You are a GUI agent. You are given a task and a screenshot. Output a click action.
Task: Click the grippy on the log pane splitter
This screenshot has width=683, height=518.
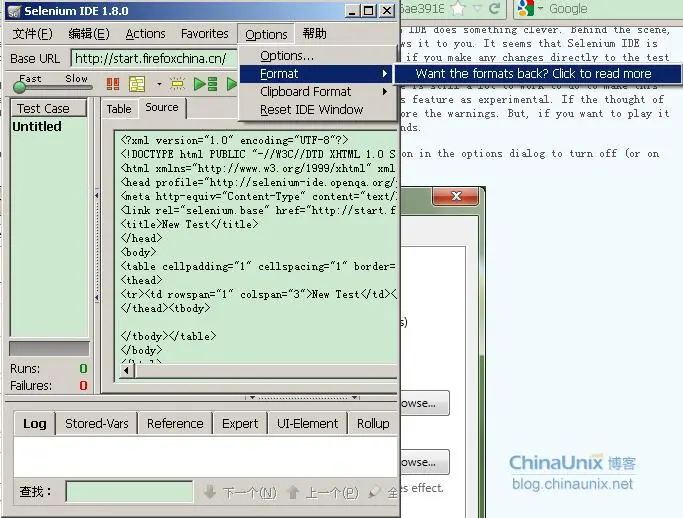coord(302,397)
